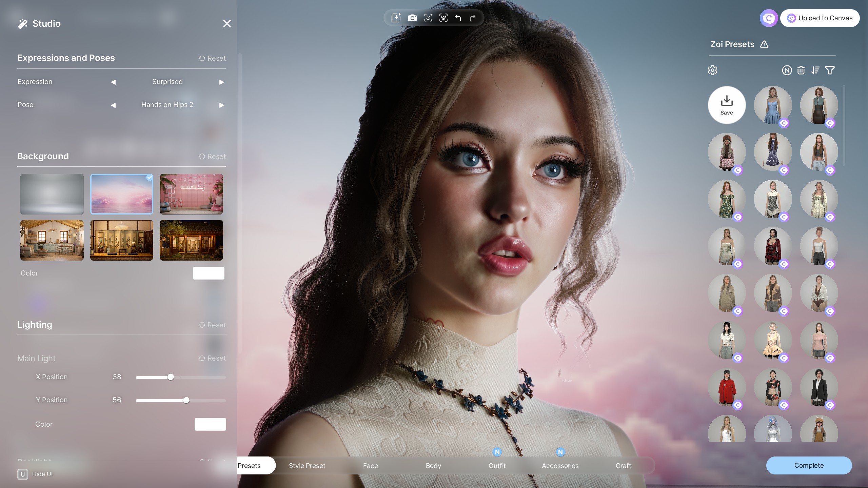Upload Zoi to Canvas
868x488 pixels.
[820, 18]
